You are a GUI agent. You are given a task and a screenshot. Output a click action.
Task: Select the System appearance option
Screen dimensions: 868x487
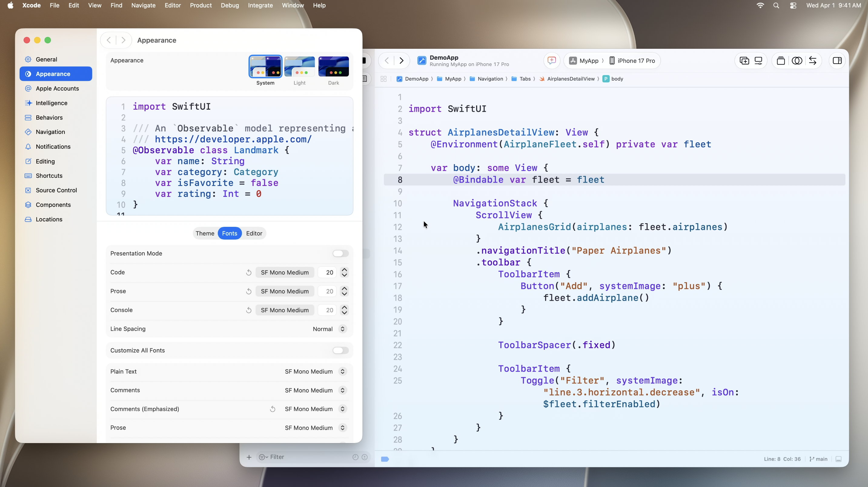[x=265, y=71]
